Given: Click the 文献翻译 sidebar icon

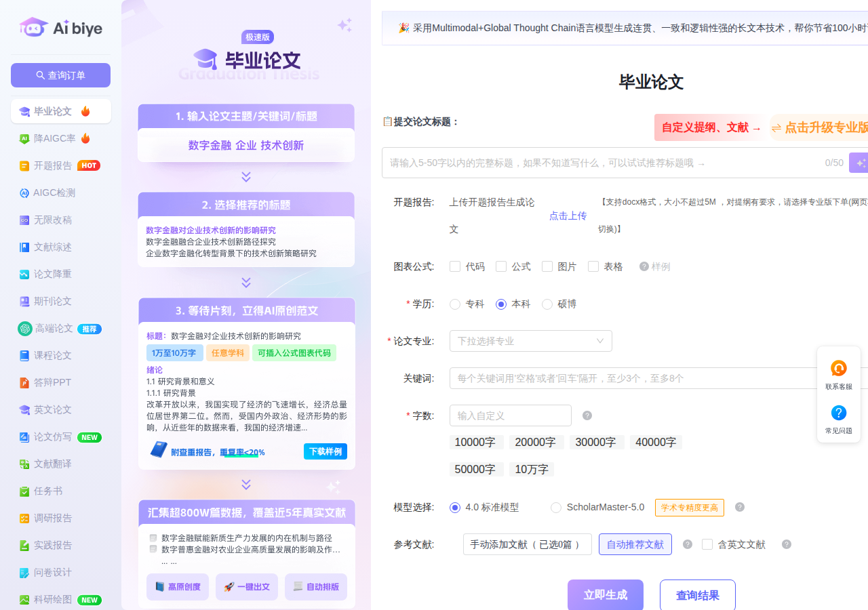Looking at the screenshot, I should (24, 464).
